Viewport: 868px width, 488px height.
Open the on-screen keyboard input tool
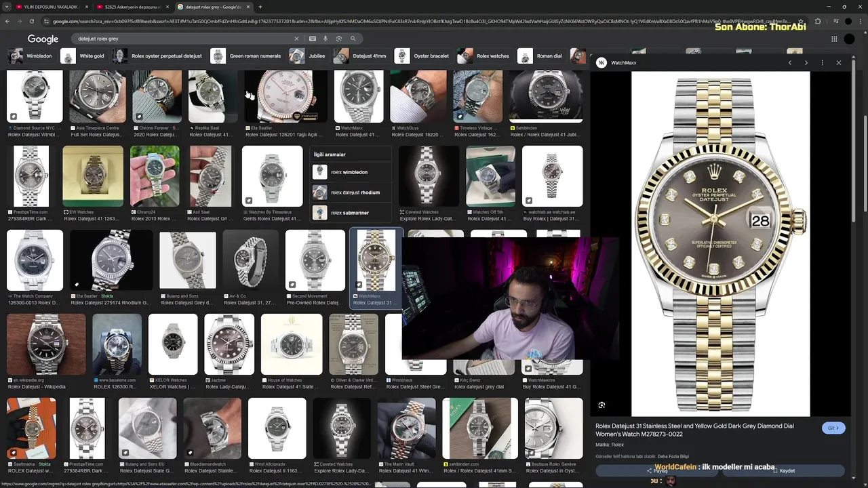point(313,39)
